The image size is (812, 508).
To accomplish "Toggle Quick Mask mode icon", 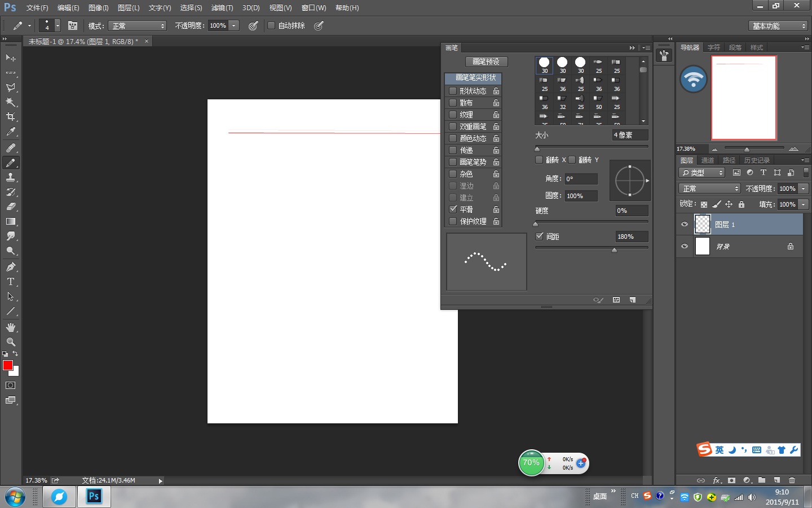I will click(11, 386).
